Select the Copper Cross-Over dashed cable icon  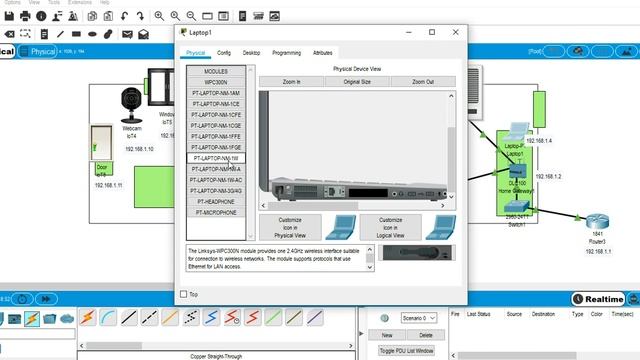(149, 318)
